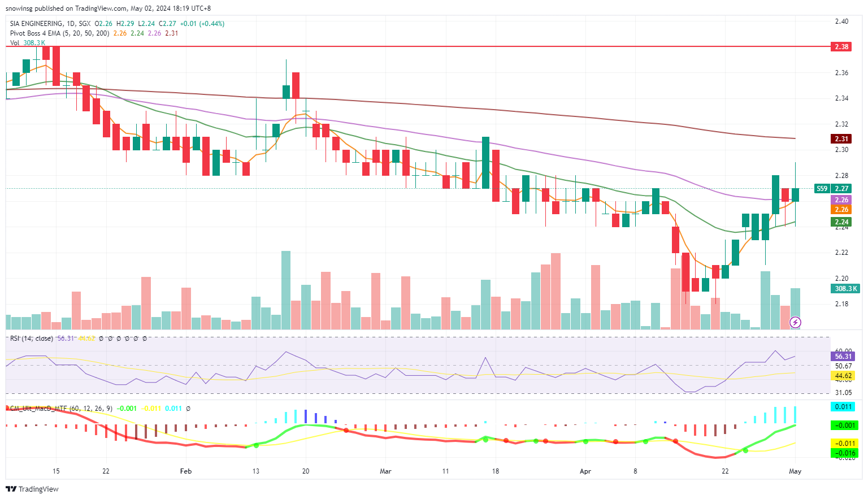
Task: Click the low value L2.24
Action: (x=146, y=24)
